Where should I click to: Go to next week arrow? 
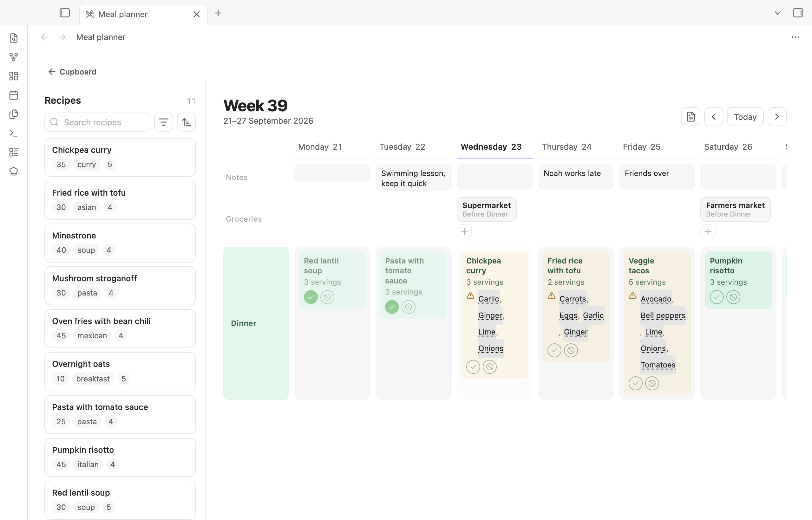(777, 117)
